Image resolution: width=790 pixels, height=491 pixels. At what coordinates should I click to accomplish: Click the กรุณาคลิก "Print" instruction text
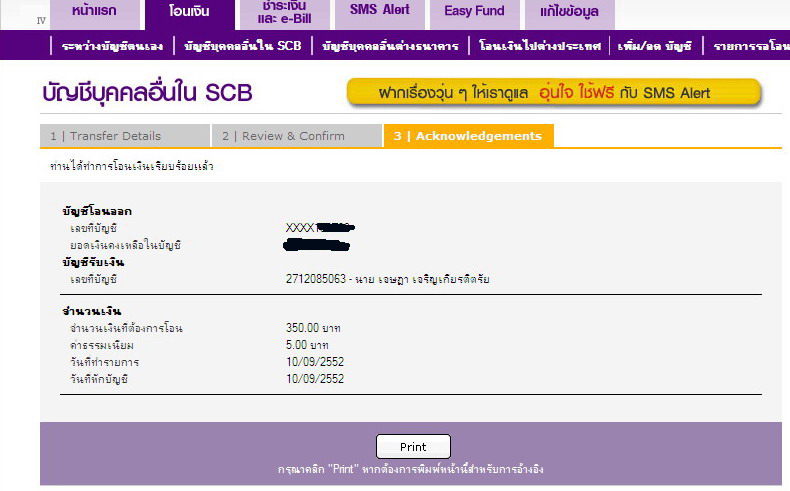pos(411,469)
